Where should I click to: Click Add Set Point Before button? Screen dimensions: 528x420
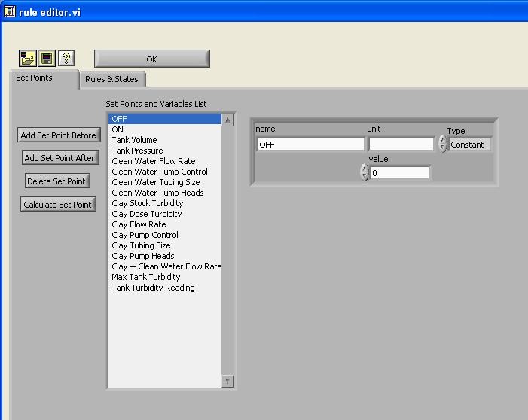pyautogui.click(x=59, y=135)
